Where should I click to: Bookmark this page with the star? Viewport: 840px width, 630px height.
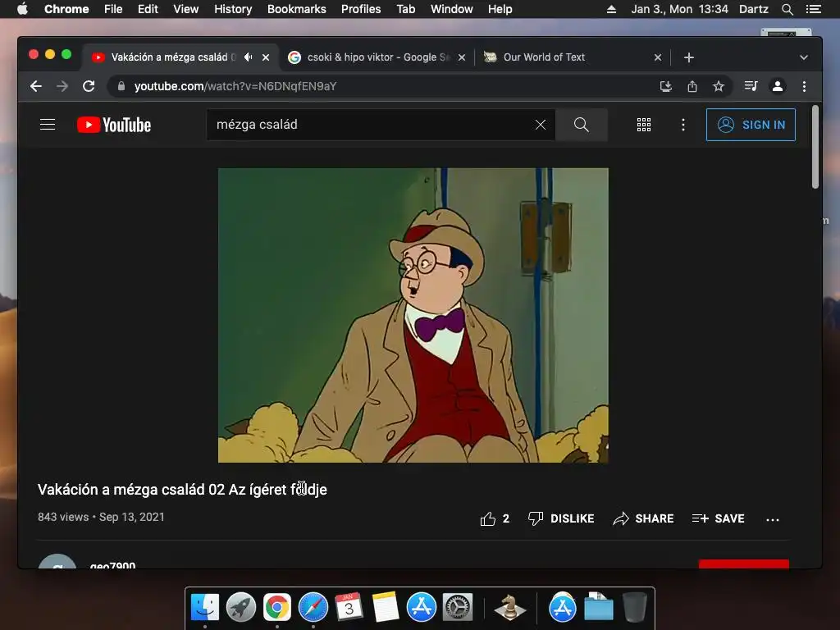coord(719,86)
